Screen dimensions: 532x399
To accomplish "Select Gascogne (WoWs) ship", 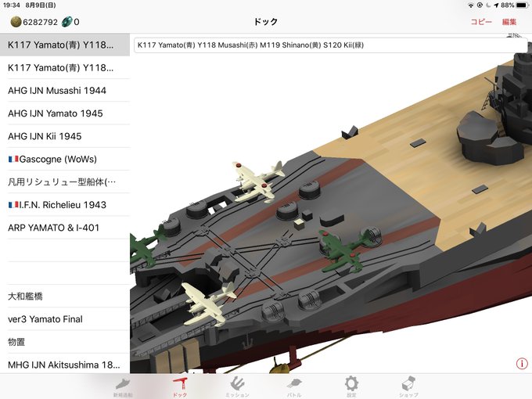I will (x=65, y=159).
